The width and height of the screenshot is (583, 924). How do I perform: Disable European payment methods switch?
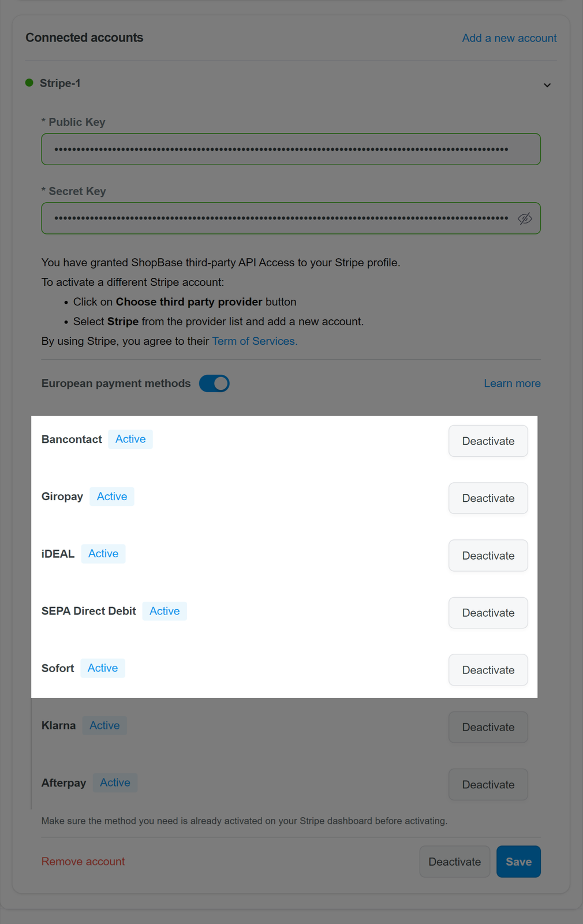(x=214, y=383)
